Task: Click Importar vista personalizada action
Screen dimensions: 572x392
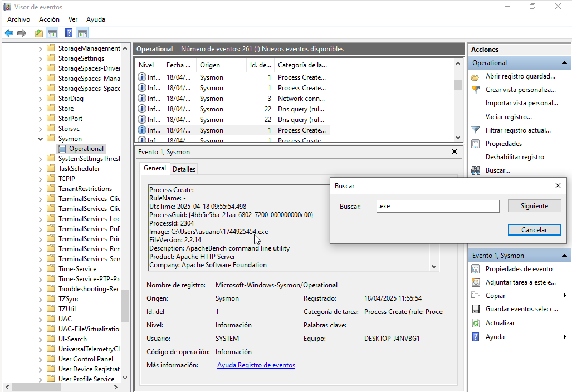Action: point(522,103)
